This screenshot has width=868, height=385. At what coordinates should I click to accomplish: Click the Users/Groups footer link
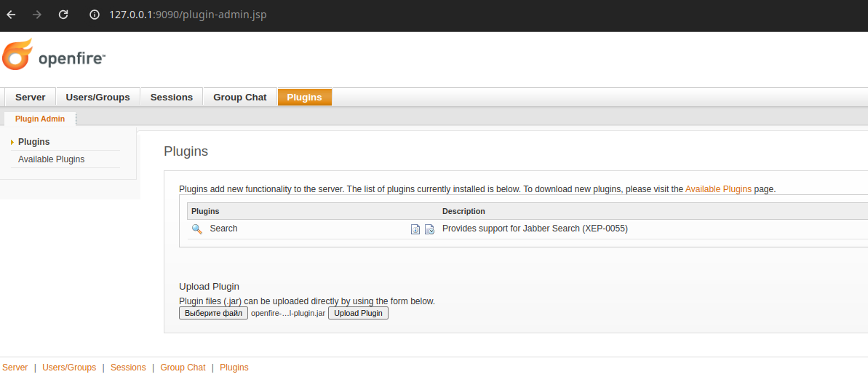69,368
